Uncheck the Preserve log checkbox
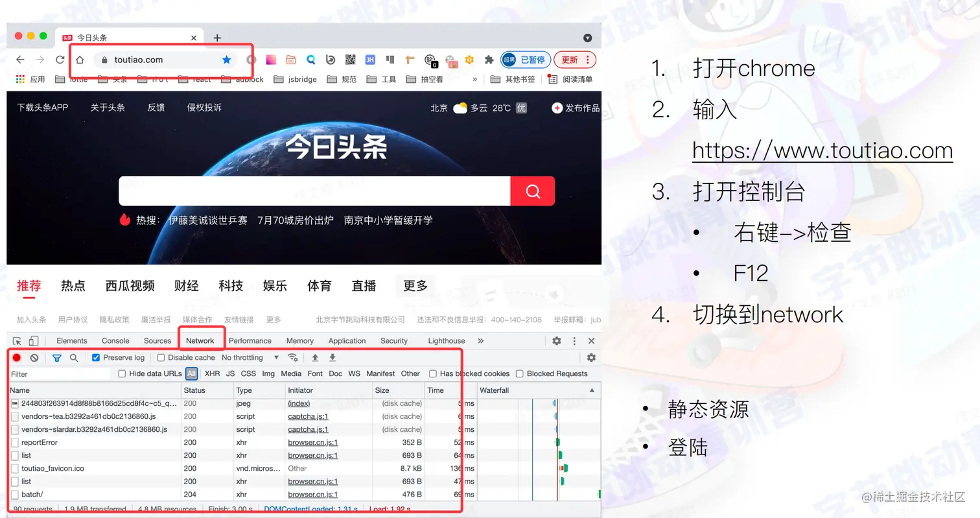The image size is (980, 518). point(96,357)
